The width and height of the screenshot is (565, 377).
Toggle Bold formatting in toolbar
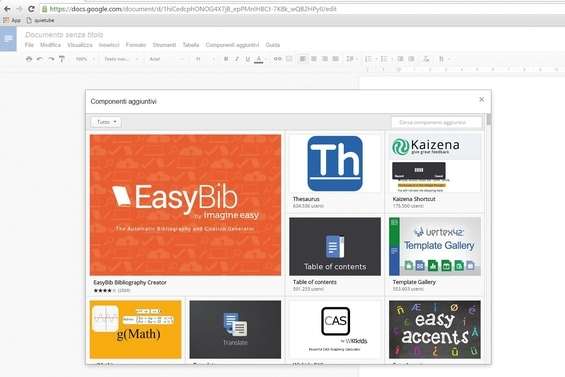(x=226, y=59)
